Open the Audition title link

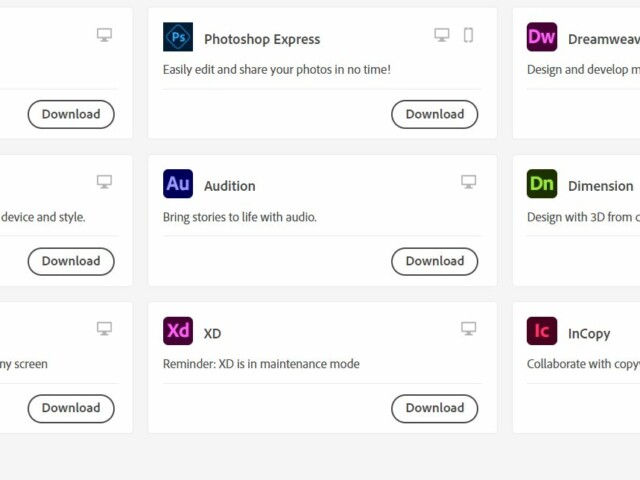tap(230, 186)
